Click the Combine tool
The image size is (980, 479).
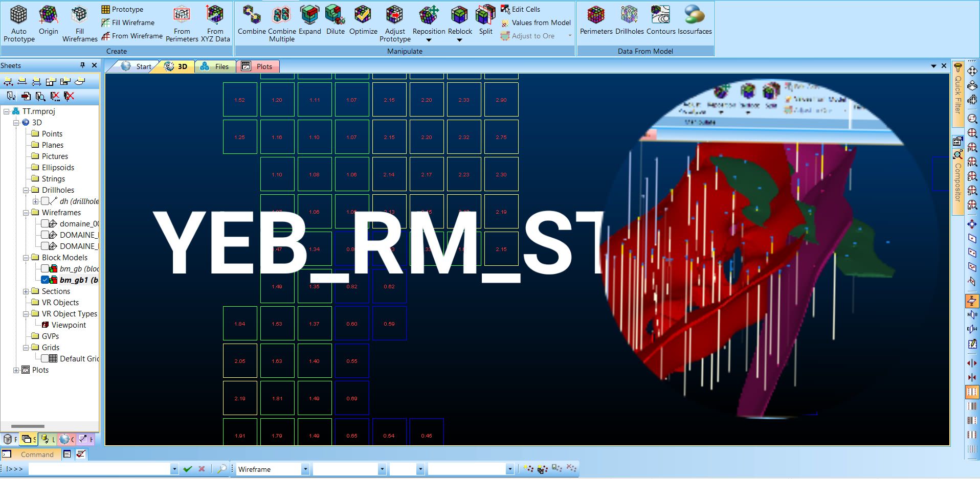pos(252,20)
